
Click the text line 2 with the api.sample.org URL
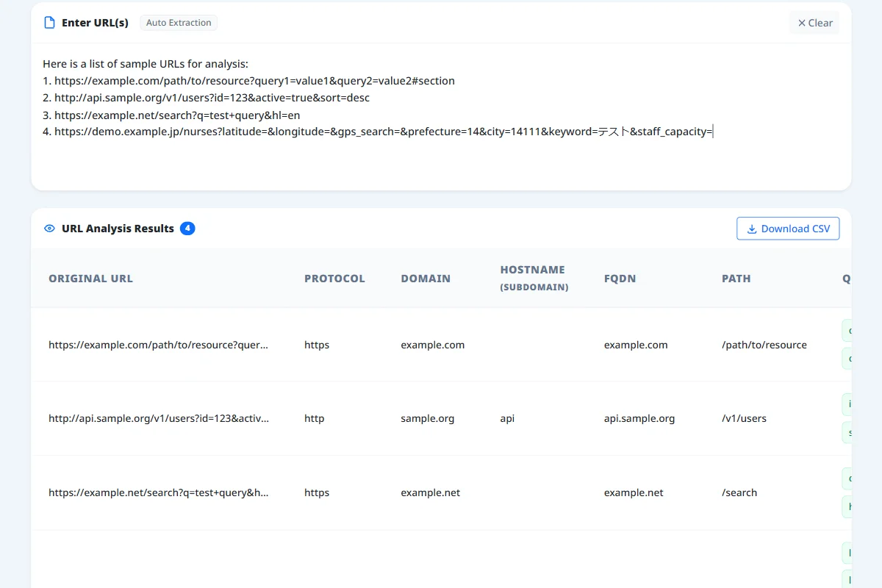[x=206, y=98]
